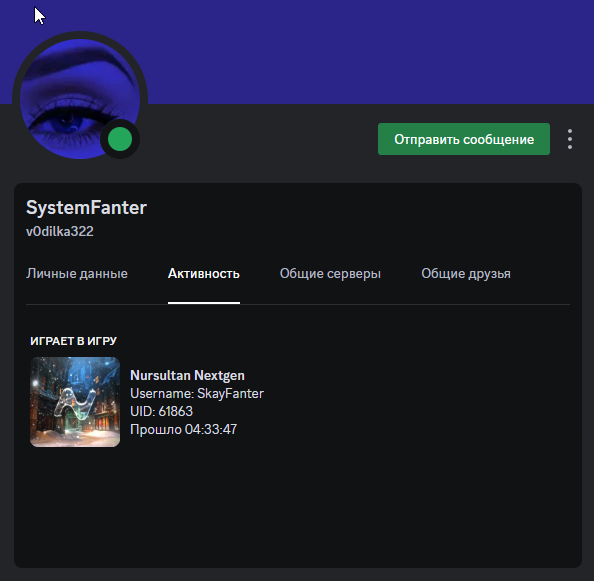Click the empty area below the game activity
Image resolution: width=594 pixels, height=581 pixels.
(298, 508)
